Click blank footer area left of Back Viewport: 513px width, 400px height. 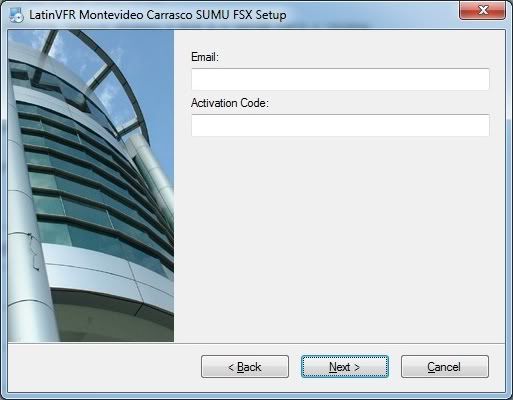(103, 367)
